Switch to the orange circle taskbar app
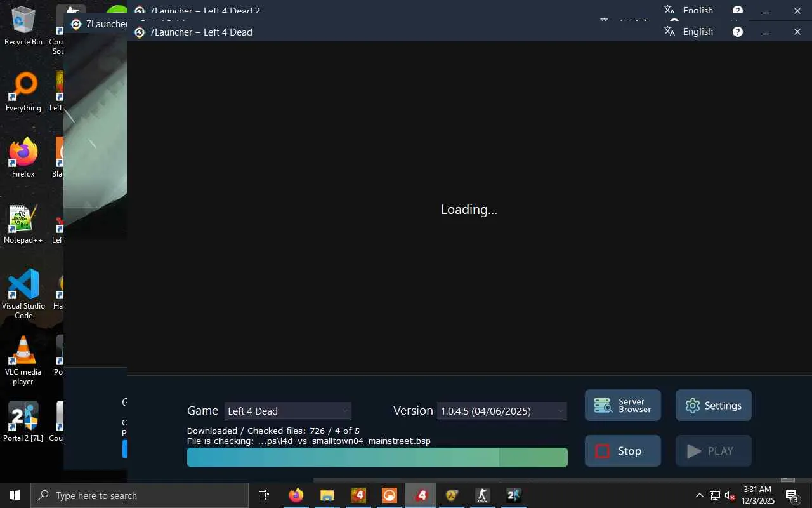This screenshot has width=812, height=508. click(x=390, y=495)
